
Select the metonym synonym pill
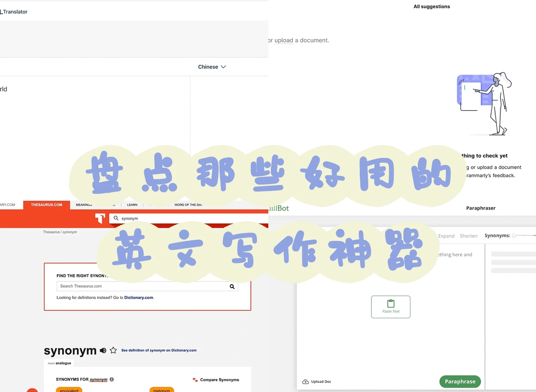[161, 390]
